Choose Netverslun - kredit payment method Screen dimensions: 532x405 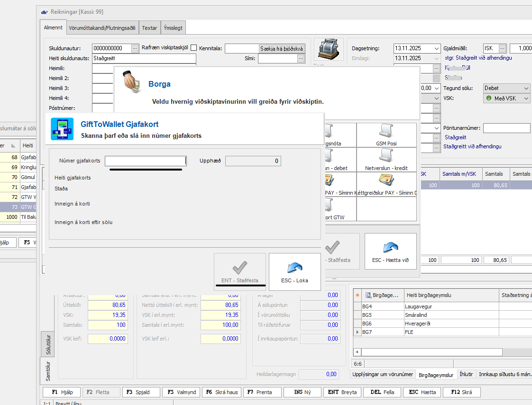(386, 160)
